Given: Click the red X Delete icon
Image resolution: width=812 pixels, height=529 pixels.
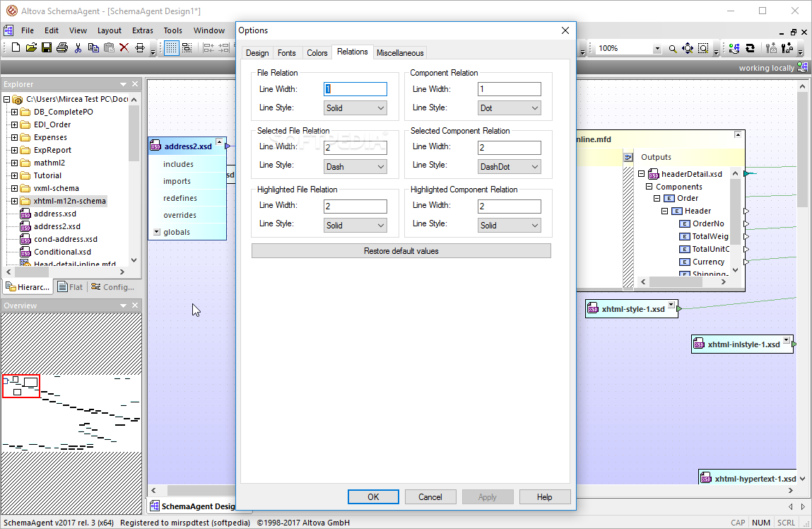Looking at the screenshot, I should pyautogui.click(x=124, y=48).
